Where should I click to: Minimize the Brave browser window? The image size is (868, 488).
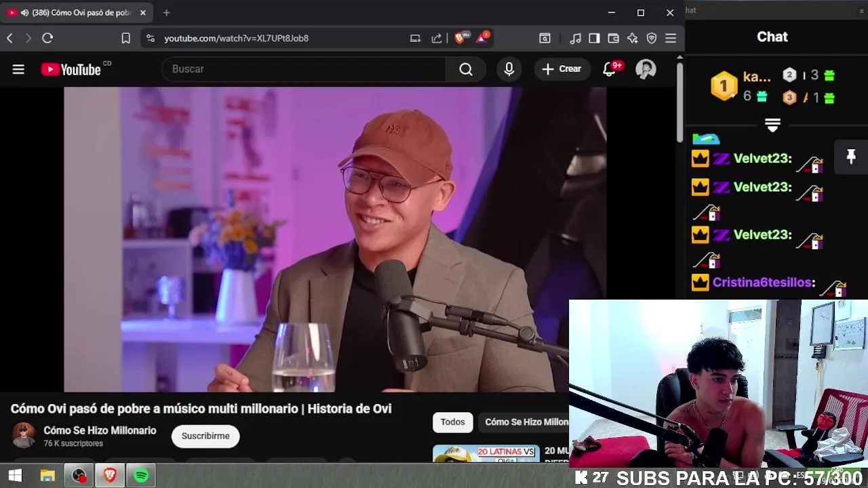pos(611,13)
